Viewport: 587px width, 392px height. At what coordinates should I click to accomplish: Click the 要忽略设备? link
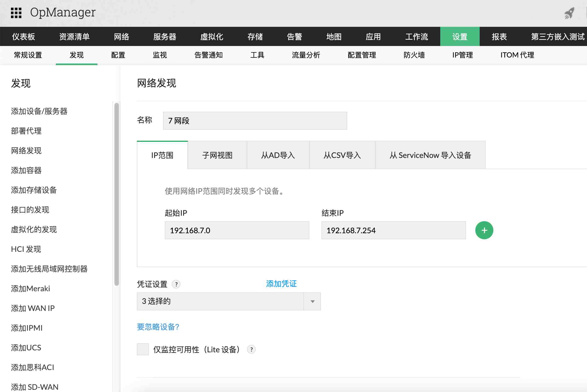point(158,327)
